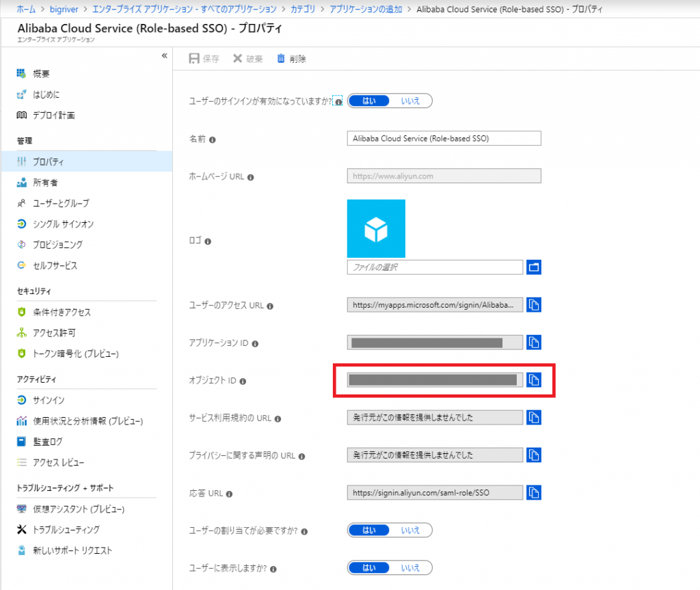The image size is (700, 590).
Task: Open エンタープライズ アプリケーション breadcrumb link
Action: (x=185, y=9)
